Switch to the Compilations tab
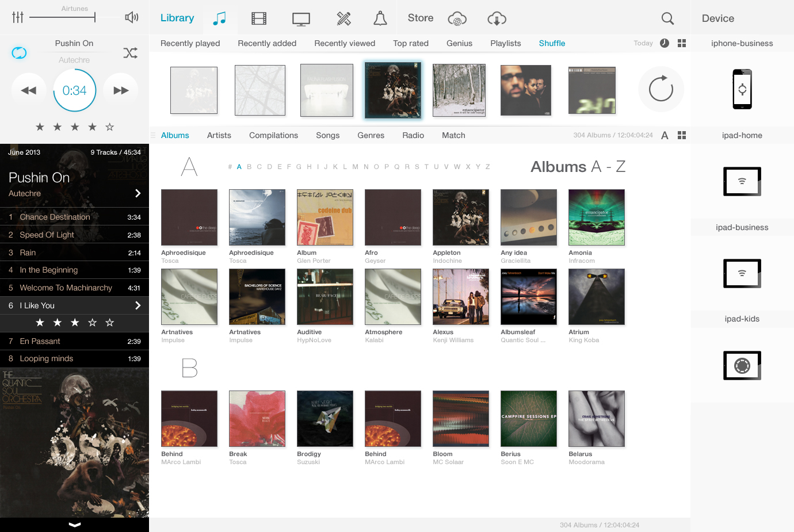 point(273,135)
